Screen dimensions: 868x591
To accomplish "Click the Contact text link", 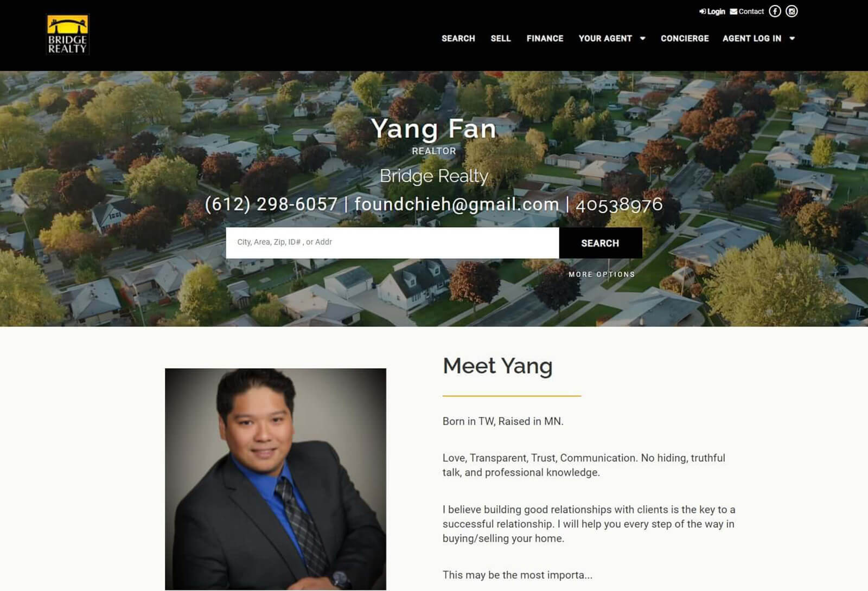I will click(751, 11).
